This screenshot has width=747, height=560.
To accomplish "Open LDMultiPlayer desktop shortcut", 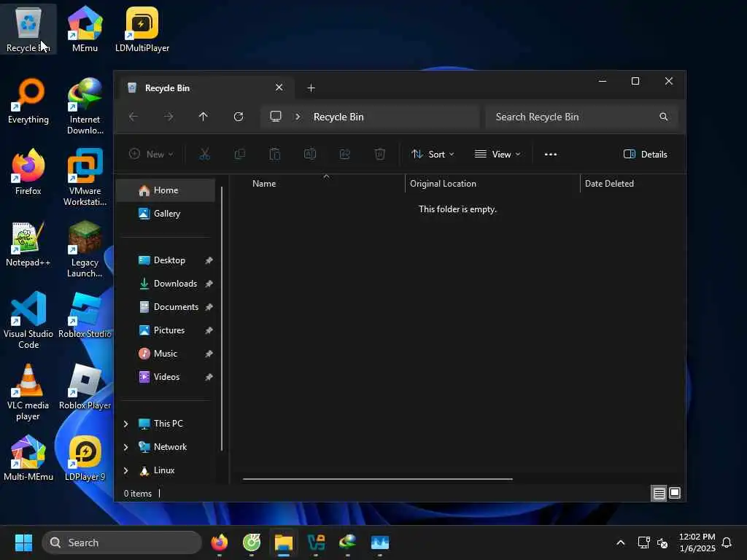I will pyautogui.click(x=142, y=29).
